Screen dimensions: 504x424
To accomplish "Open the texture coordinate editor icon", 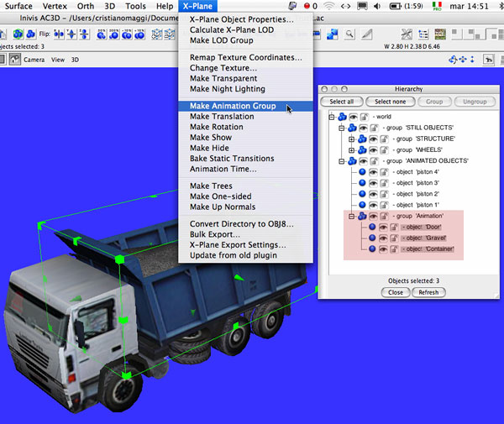I will (x=440, y=34).
